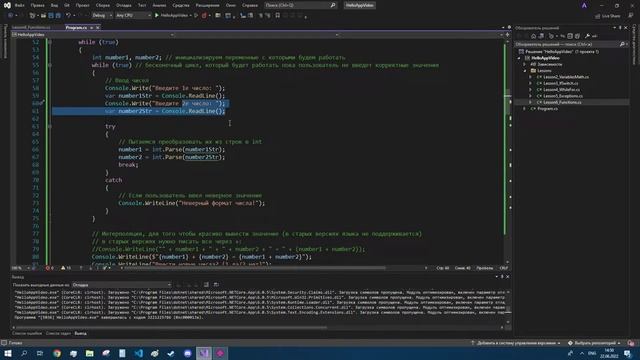
Task: Open File Explorer from the taskbar
Action: point(89,353)
